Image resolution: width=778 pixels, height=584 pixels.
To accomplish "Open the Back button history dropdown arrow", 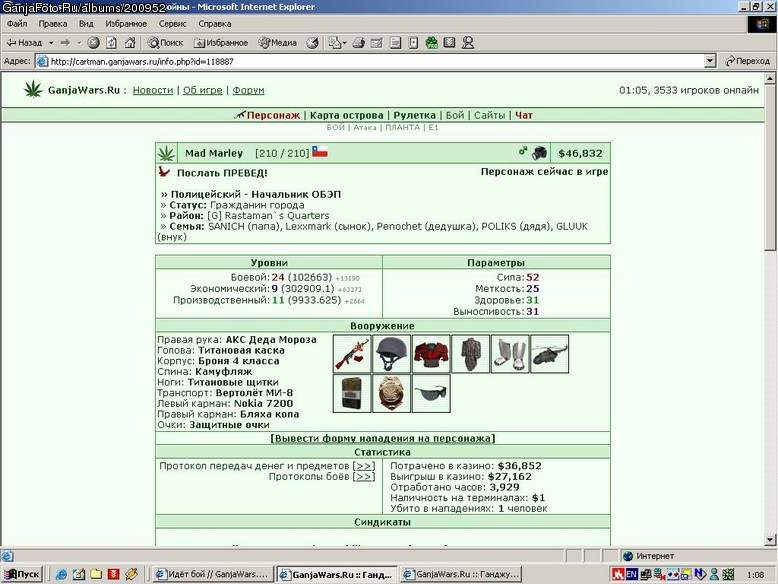I will click(51, 43).
